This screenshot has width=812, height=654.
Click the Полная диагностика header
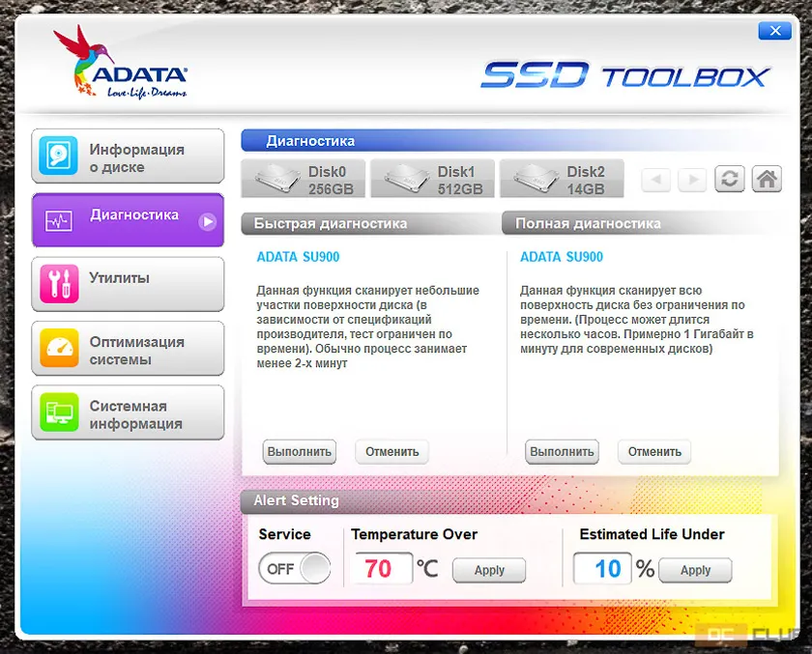coord(641,223)
